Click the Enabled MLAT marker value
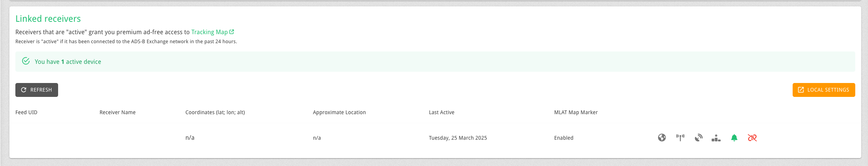 point(564,138)
